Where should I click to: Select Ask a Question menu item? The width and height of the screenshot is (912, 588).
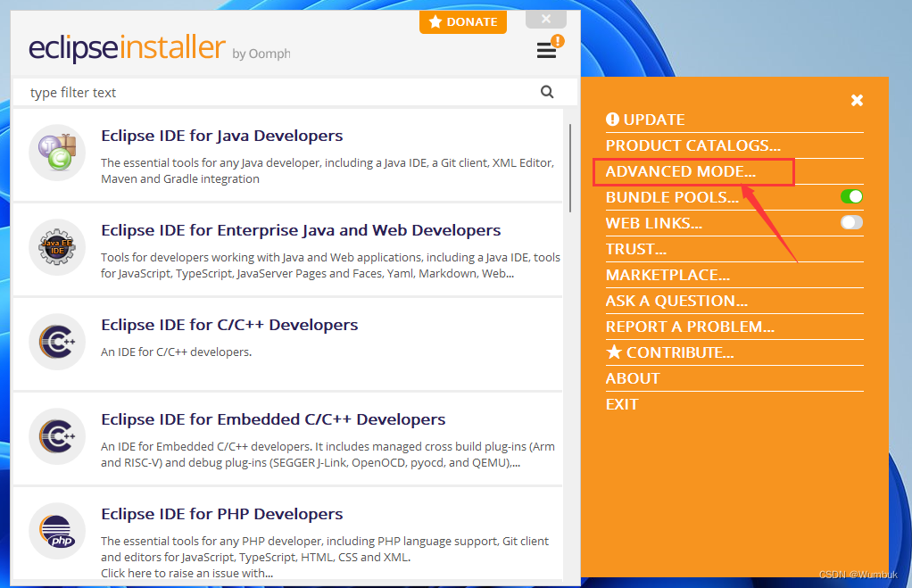click(676, 301)
